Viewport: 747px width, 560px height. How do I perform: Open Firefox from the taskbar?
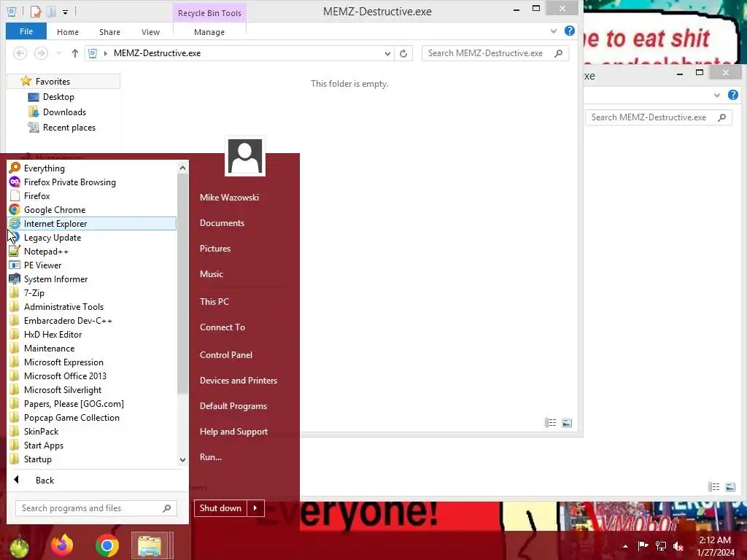pyautogui.click(x=62, y=545)
